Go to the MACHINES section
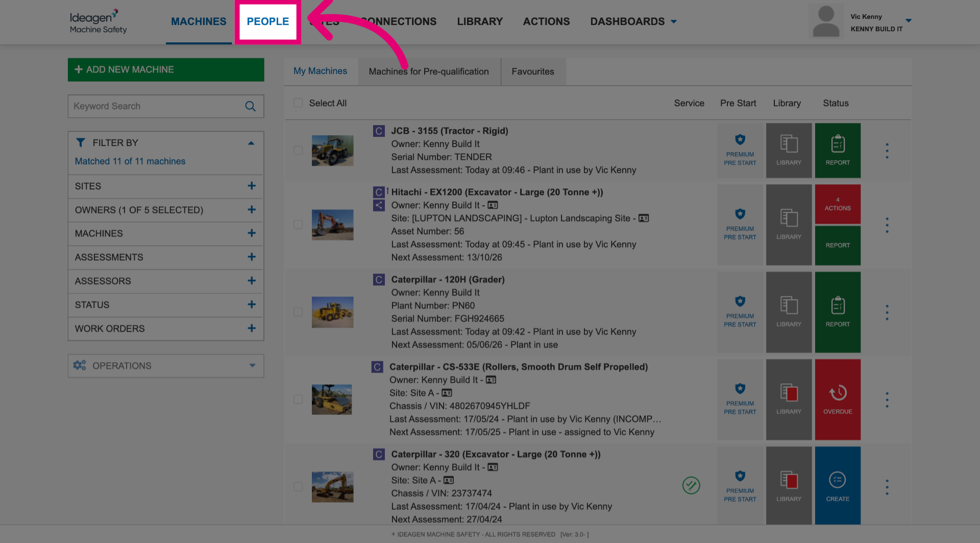Image resolution: width=980 pixels, height=543 pixels. point(199,21)
